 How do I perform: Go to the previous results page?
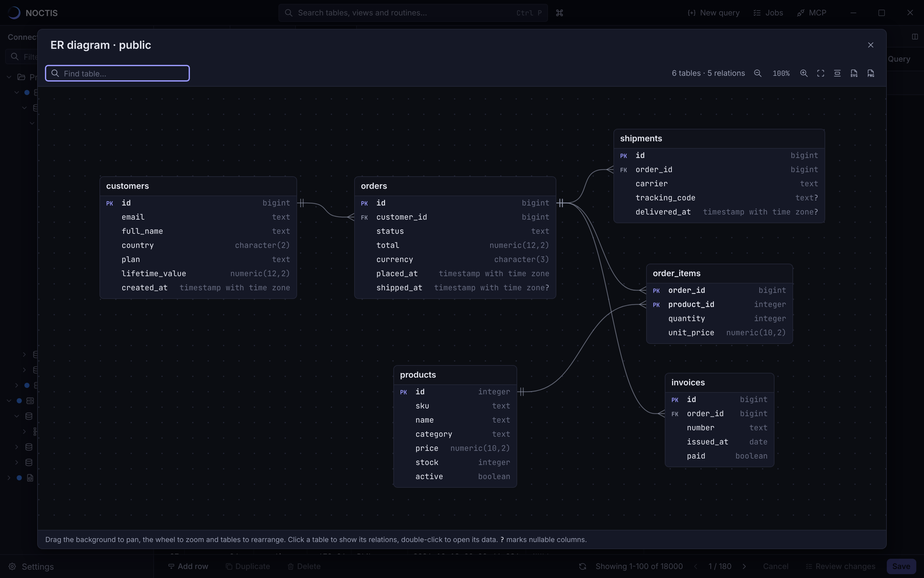click(695, 566)
